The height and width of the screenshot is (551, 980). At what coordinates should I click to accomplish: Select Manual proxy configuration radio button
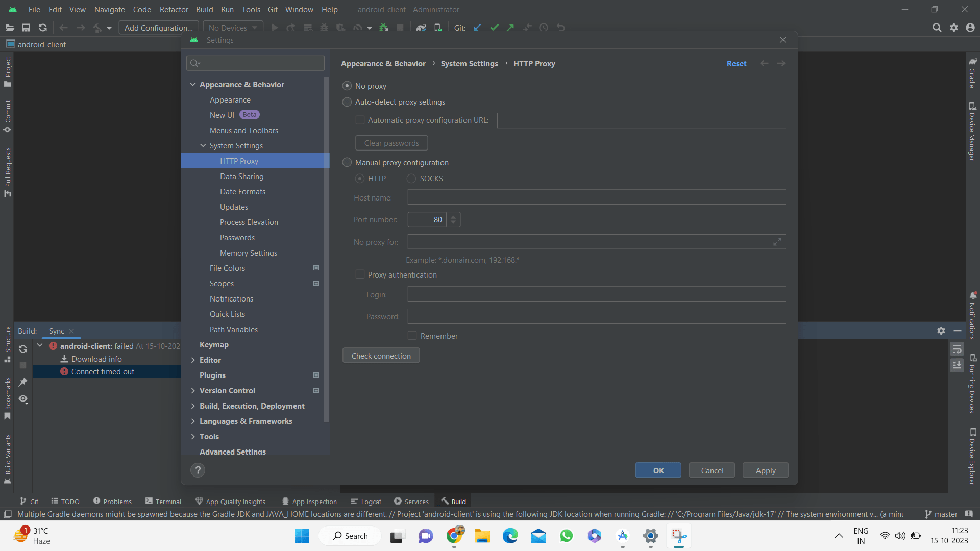point(347,163)
